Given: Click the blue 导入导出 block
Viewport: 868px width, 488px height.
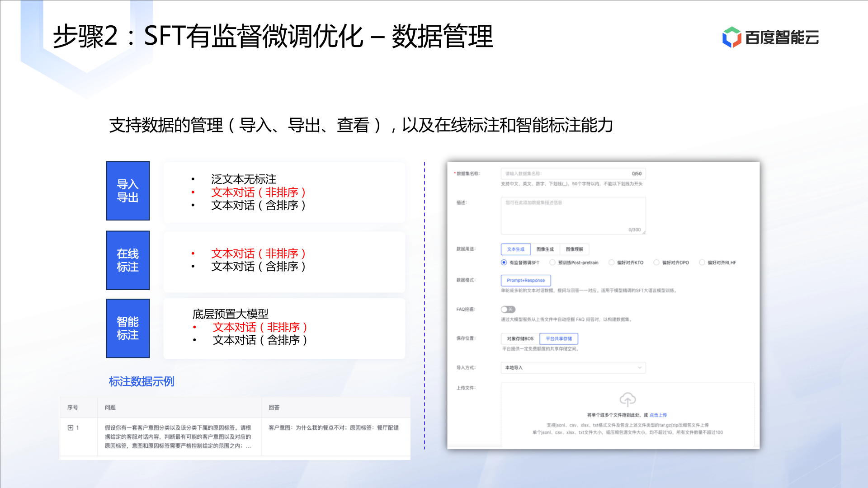Looking at the screenshot, I should coord(128,191).
